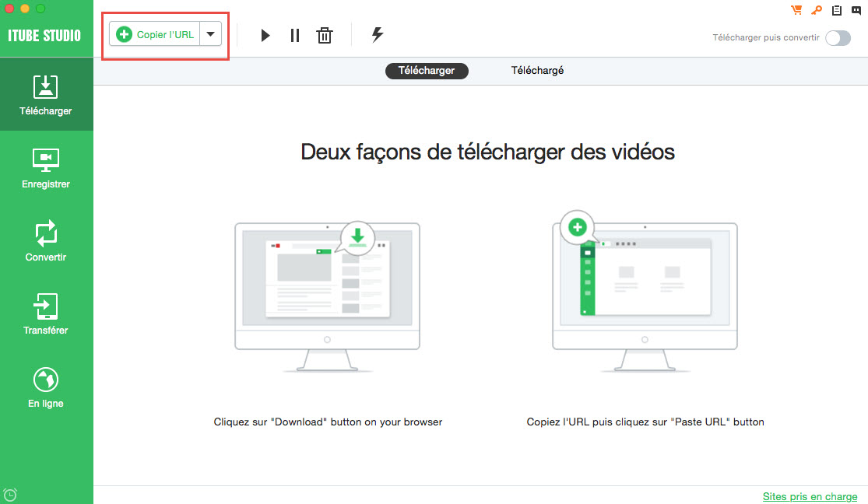Click the Paste URL illustration
Viewport: 868px width, 504px height.
click(645, 292)
